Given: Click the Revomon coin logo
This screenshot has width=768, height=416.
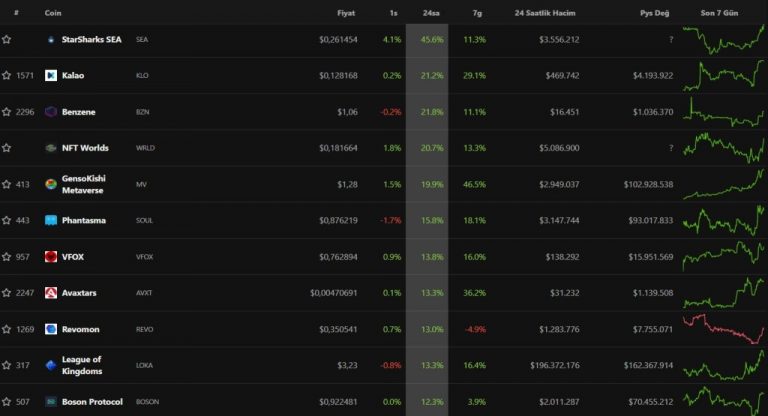Looking at the screenshot, I should click(x=51, y=329).
